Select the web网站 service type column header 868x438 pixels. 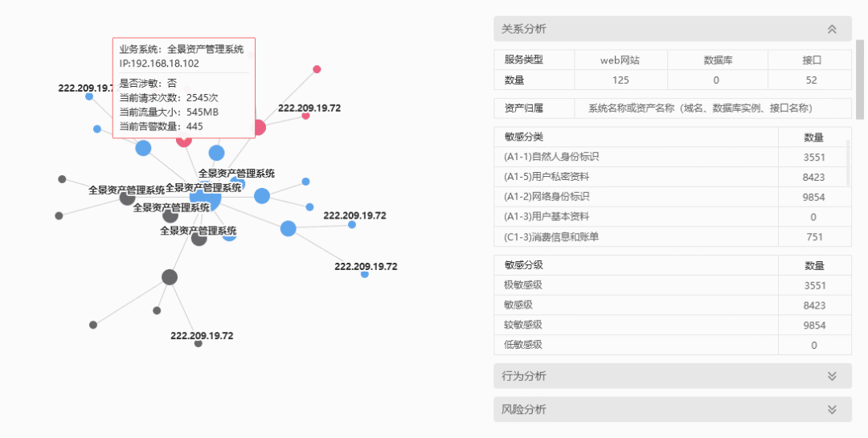(620, 60)
